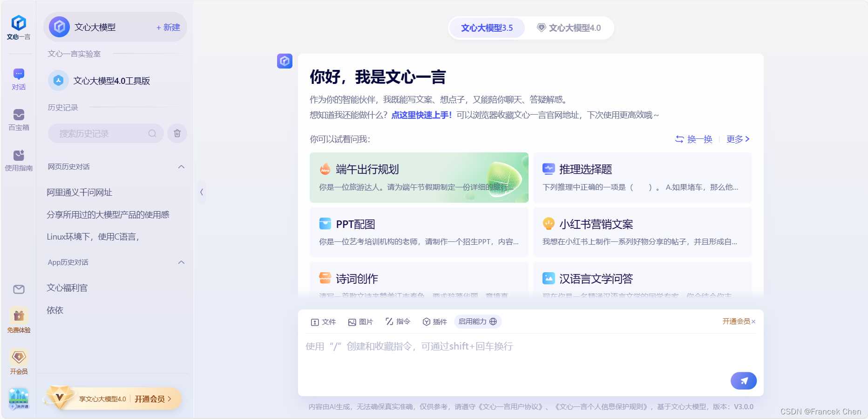Click the 推理选择题 monitor icon

[549, 169]
